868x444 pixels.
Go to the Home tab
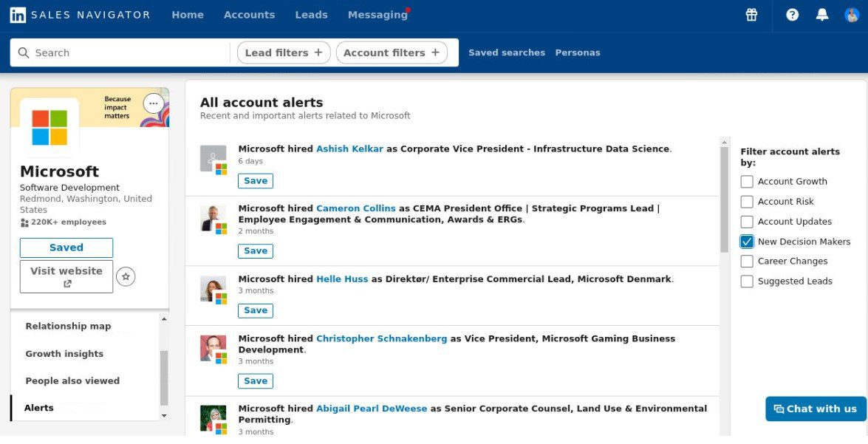(188, 15)
